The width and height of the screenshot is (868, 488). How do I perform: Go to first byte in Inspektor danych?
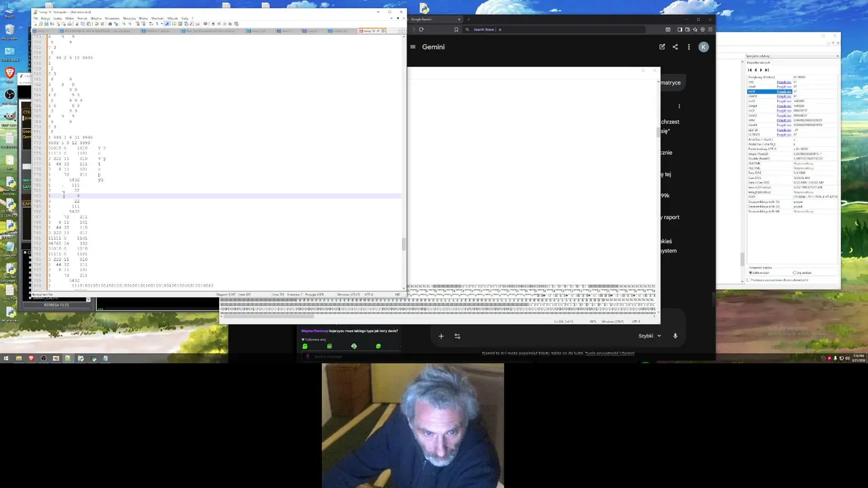click(750, 70)
